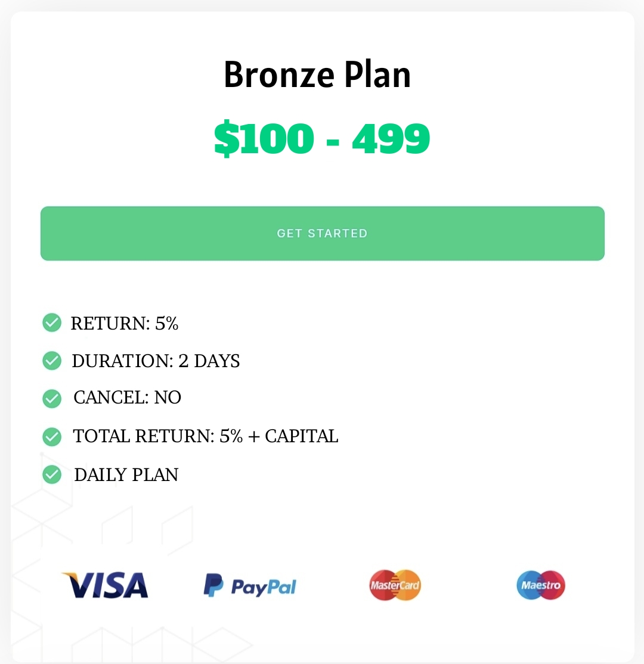Click the DAILY PLAN label

coord(126,475)
